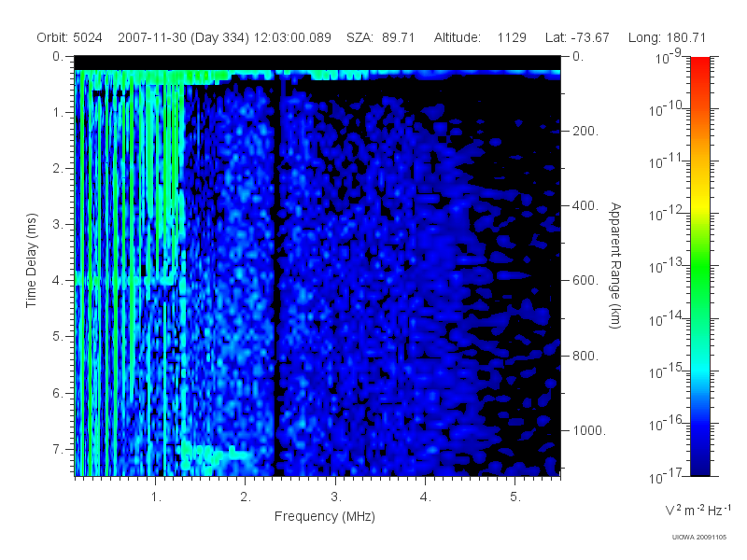The width and height of the screenshot is (747, 560).
Task: Click the black vertical gap near 2.3 MHz
Action: tap(276, 276)
